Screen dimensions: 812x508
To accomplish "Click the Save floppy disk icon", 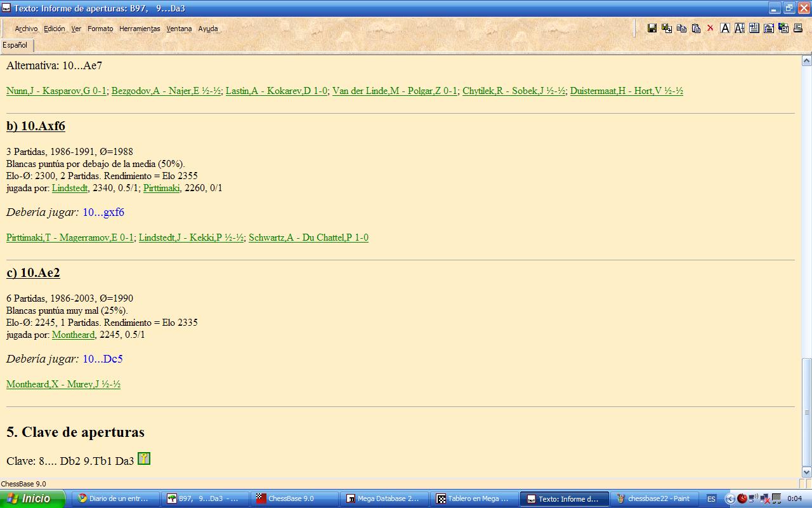I will 652,28.
